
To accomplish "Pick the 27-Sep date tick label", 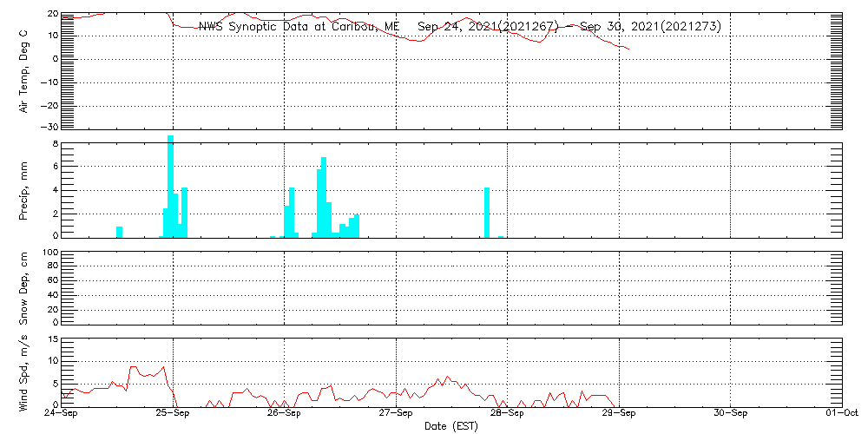I will pyautogui.click(x=396, y=414).
